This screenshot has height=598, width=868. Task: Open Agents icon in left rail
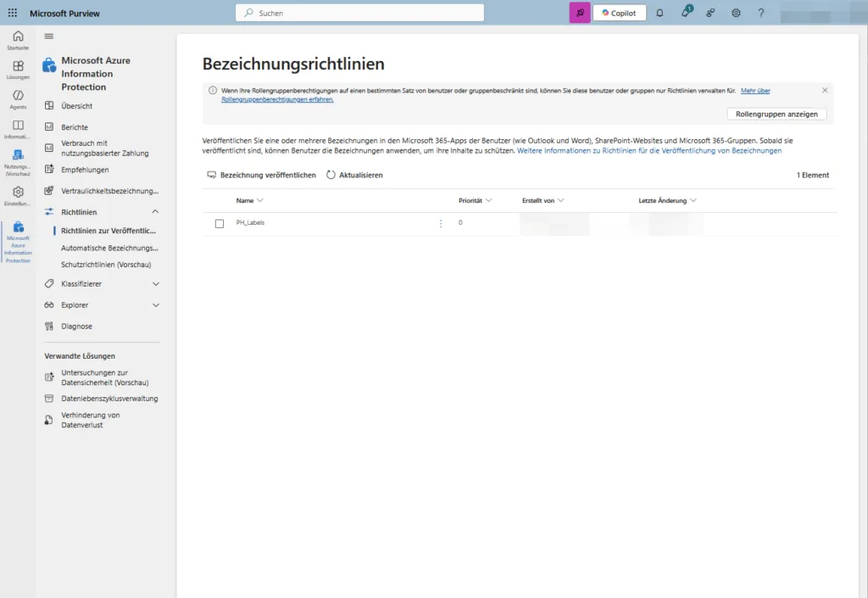(18, 98)
